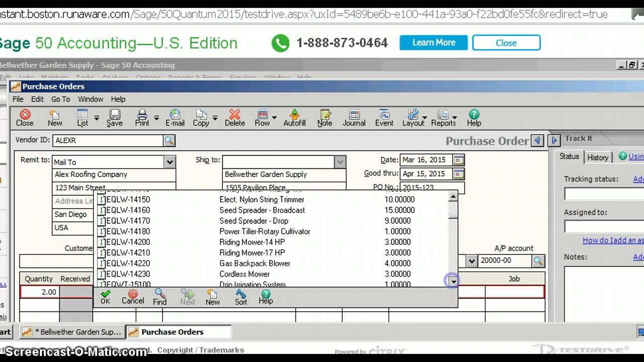Image resolution: width=644 pixels, height=362 pixels.
Task: Open the Note toolbar icon
Action: [325, 118]
